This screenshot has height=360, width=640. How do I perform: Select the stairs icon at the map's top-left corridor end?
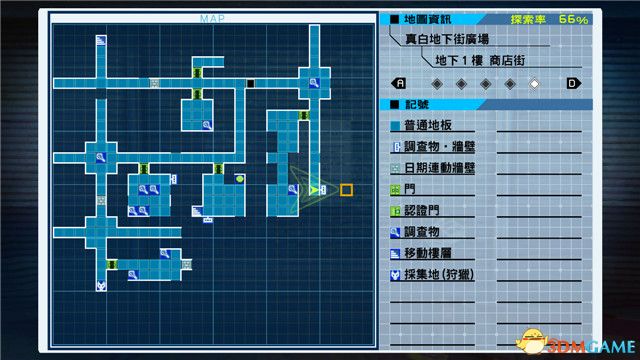[101, 40]
